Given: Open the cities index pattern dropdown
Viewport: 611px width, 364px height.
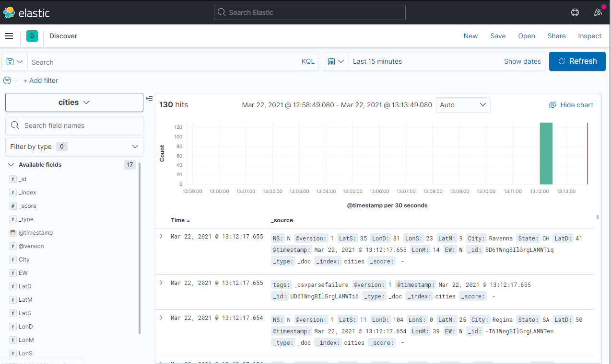Looking at the screenshot, I should pos(74,102).
